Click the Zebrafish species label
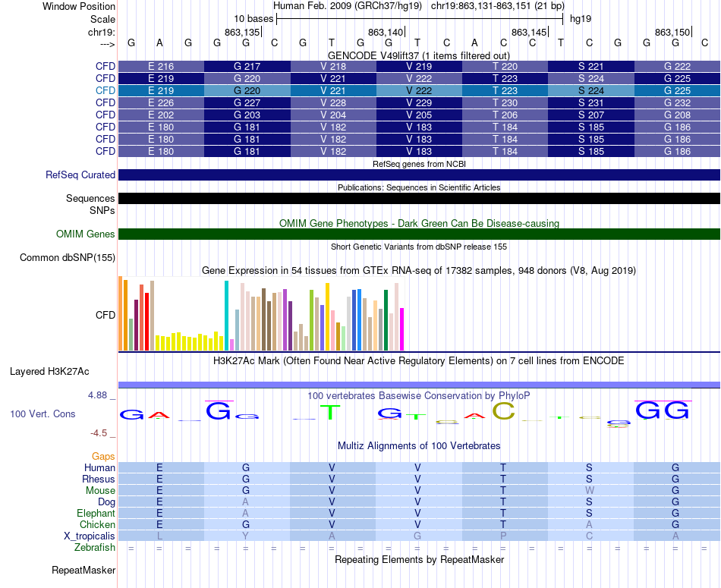Viewport: 721px width, 588px height. [95, 548]
